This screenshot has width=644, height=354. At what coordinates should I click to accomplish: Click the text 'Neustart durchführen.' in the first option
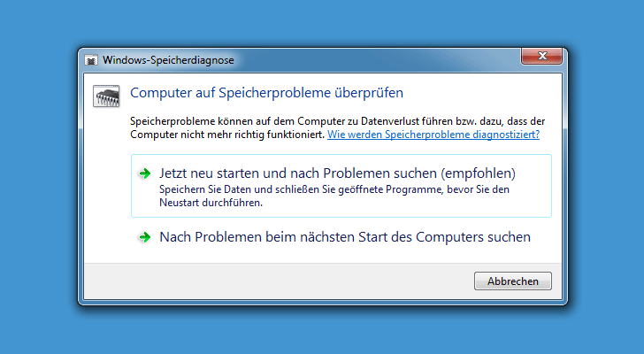click(x=211, y=203)
